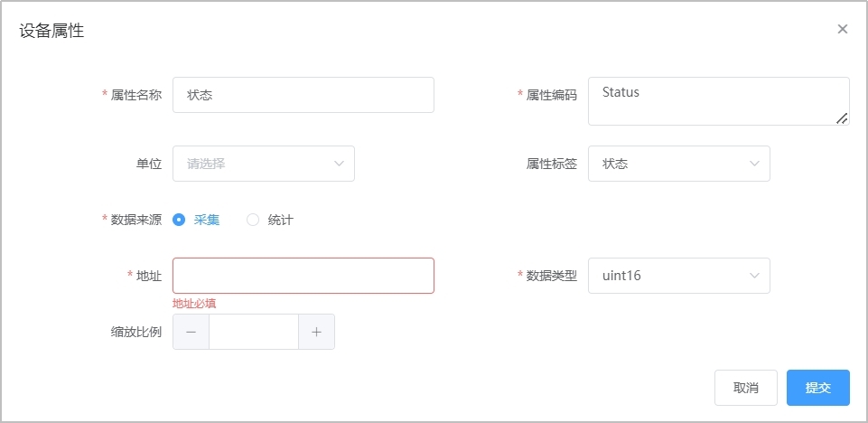The height and width of the screenshot is (423, 868).
Task: Open the 数据类型 dropdown showing uint16
Action: pyautogui.click(x=678, y=276)
